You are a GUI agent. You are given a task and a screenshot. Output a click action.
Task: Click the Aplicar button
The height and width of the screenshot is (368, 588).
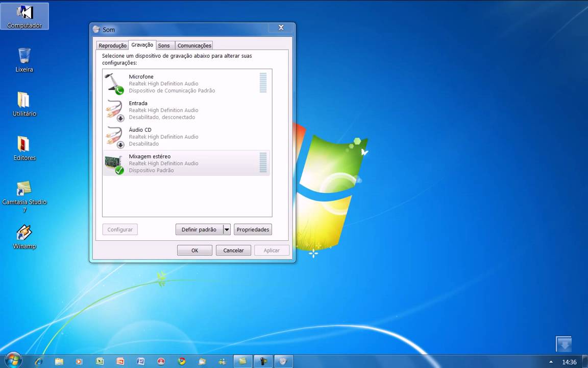272,250
